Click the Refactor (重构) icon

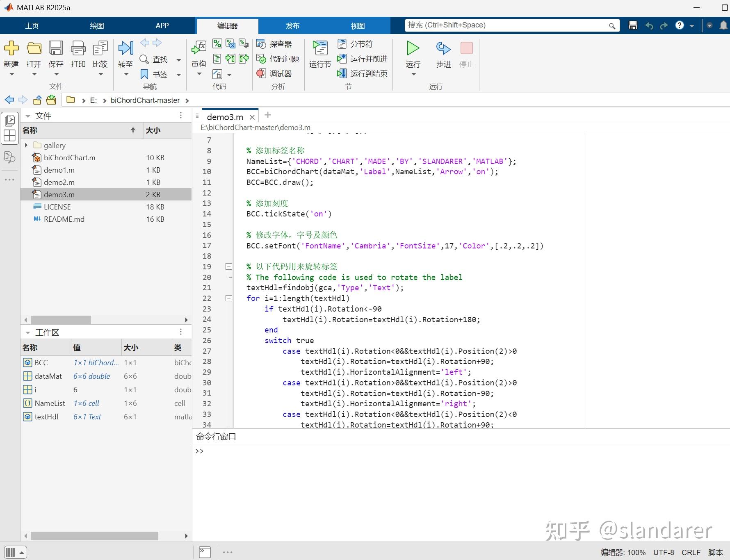(199, 49)
